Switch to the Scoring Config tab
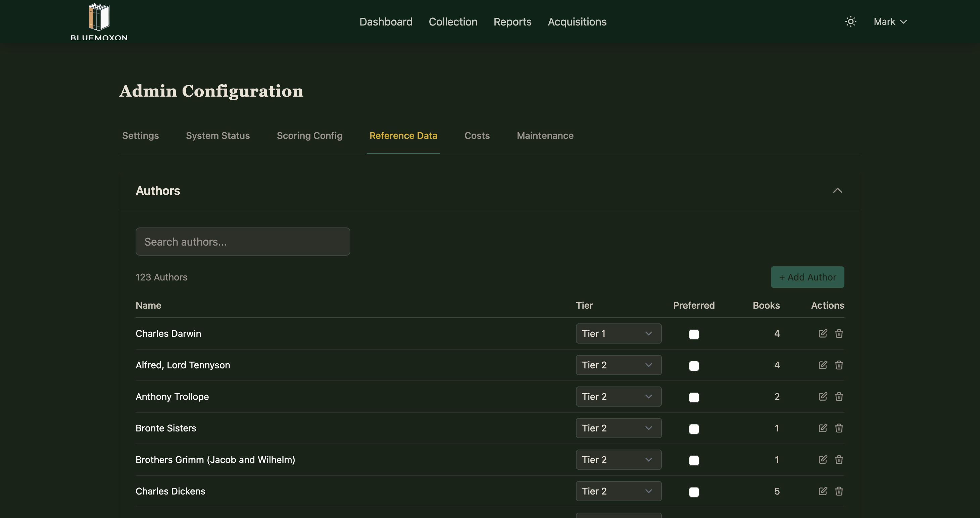980x518 pixels. coord(309,136)
